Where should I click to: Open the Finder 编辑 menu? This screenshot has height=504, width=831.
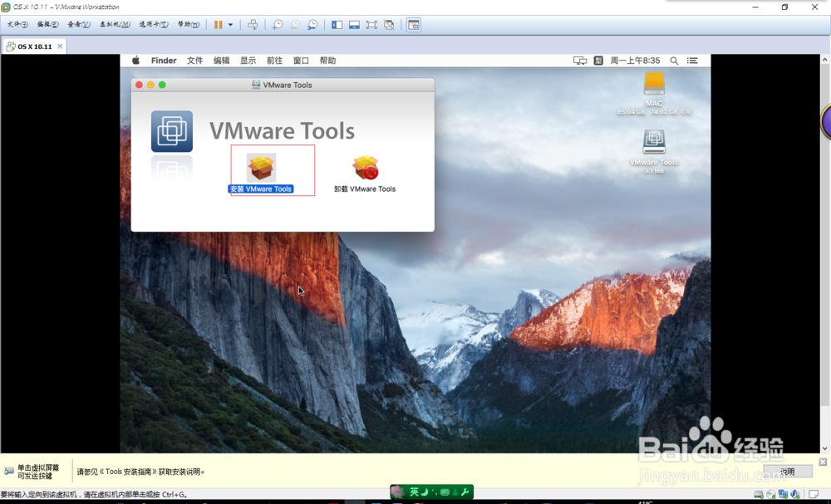coord(222,61)
